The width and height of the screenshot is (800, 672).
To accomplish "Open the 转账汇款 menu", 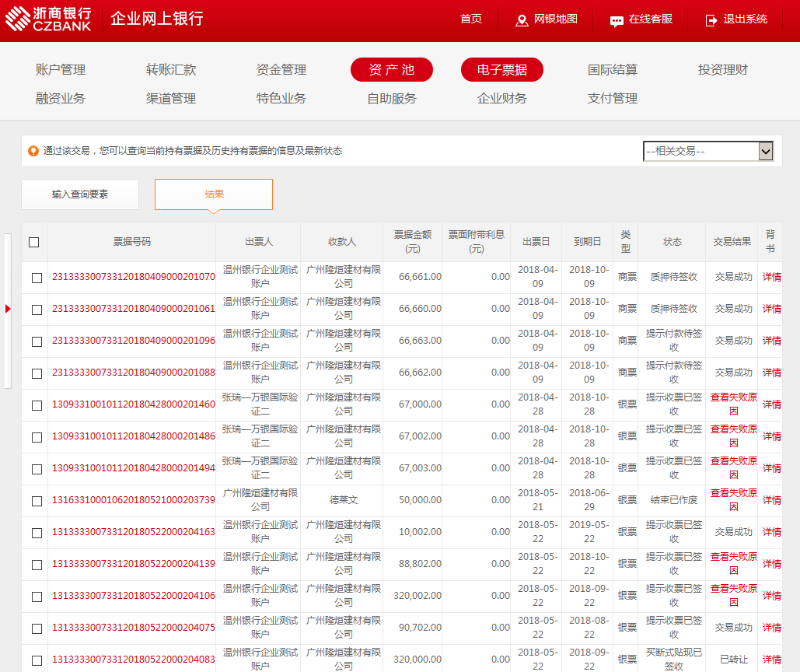I will [171, 70].
